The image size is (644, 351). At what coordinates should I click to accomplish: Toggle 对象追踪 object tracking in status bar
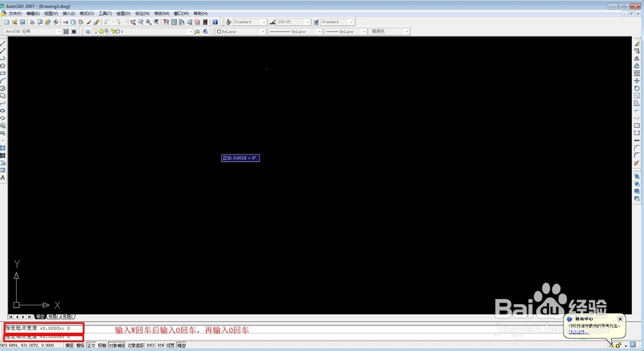136,346
